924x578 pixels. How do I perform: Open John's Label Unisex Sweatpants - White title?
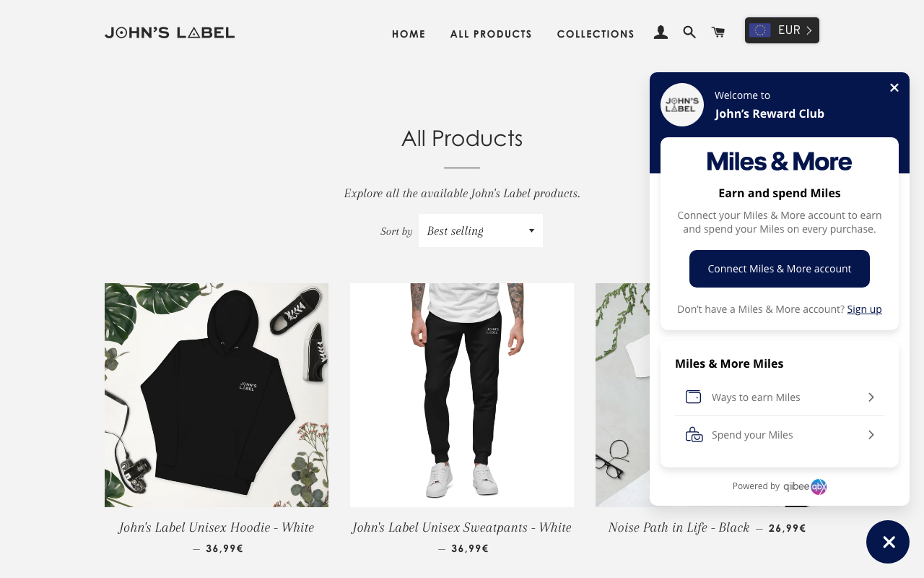click(x=462, y=527)
